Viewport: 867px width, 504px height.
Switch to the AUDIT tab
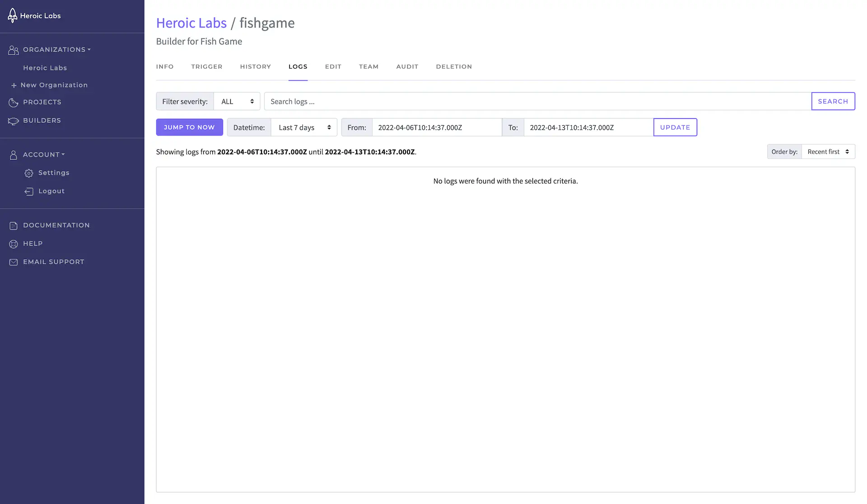[407, 66]
